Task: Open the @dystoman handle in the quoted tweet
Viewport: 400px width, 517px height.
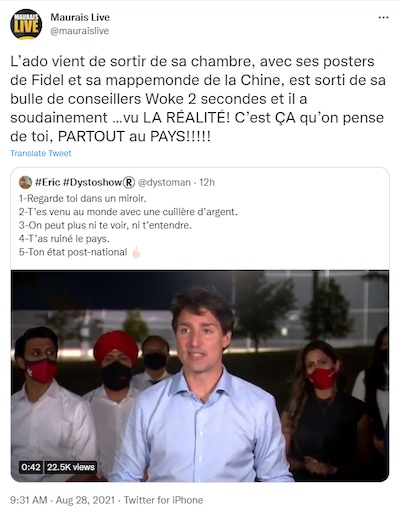Action: (164, 182)
